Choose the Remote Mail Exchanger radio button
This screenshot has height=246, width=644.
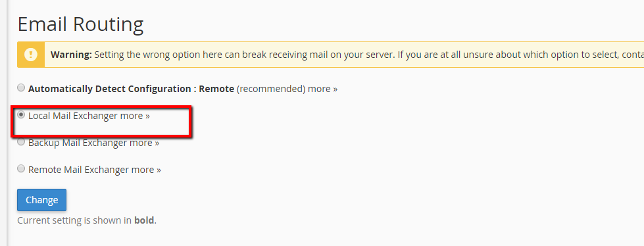21,168
